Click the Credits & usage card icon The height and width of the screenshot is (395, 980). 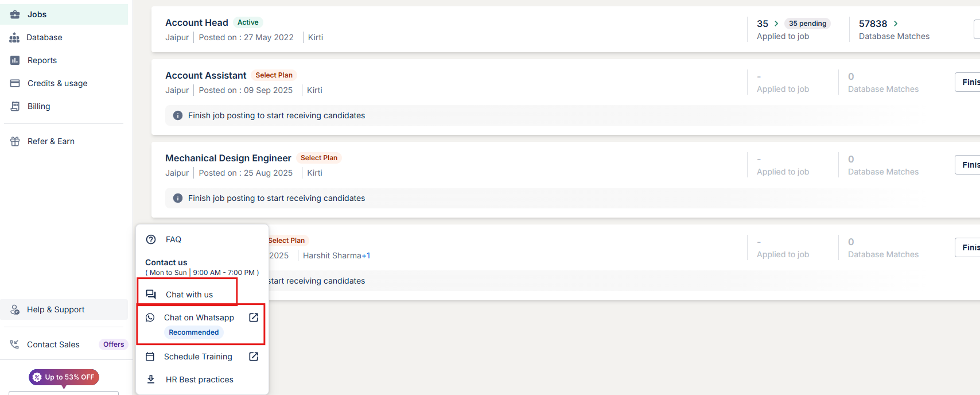(x=15, y=83)
